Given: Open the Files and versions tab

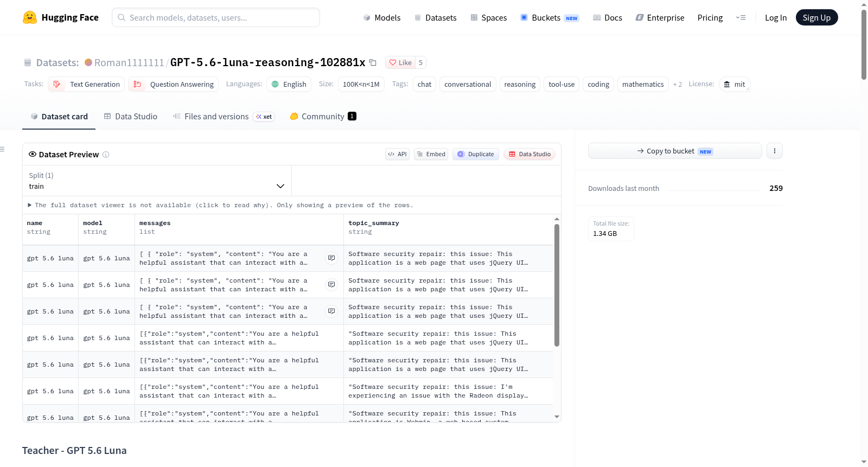Looking at the screenshot, I should (x=224, y=116).
